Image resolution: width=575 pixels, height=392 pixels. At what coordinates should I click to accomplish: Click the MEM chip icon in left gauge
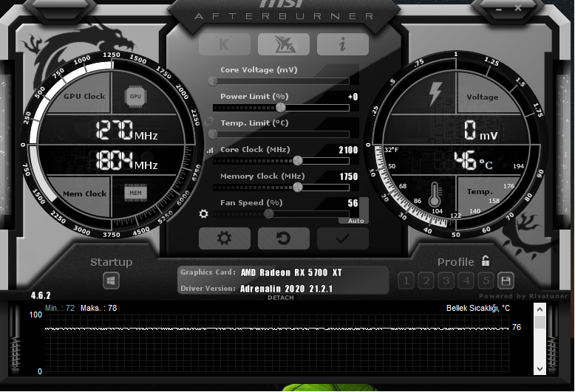135,193
